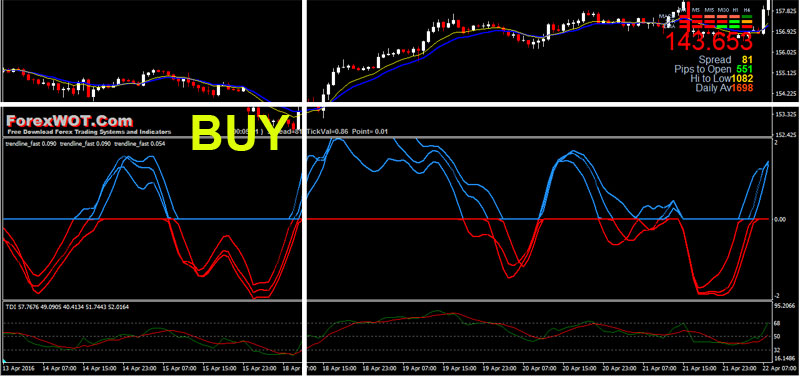
Task: Click the 156.925 price axis label
Action: (786, 31)
